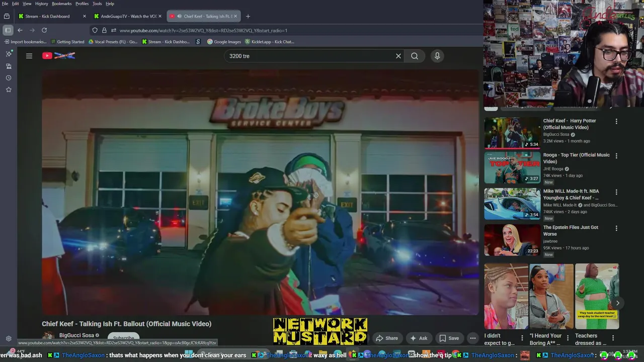Open Chief Keef Harry Potter thumbnail
This screenshot has width=644, height=362.
pyautogui.click(x=512, y=133)
